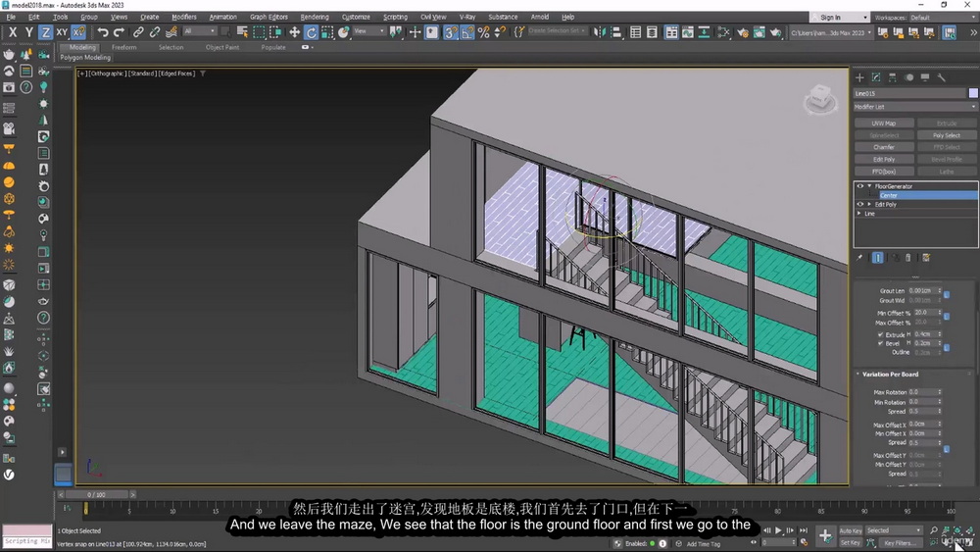Screen dimensions: 980x552
Task: Click the Chamfer modifier button
Action: [884, 147]
